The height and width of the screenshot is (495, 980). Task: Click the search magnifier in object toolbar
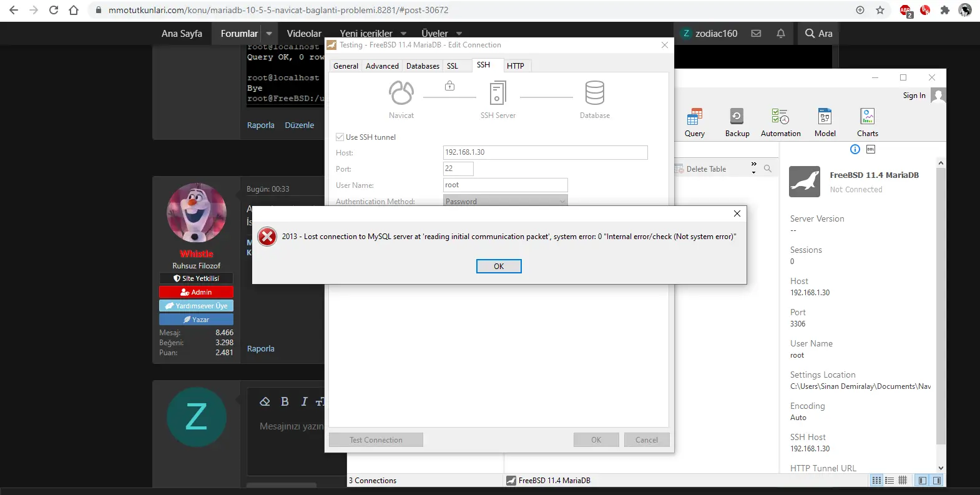coord(768,169)
